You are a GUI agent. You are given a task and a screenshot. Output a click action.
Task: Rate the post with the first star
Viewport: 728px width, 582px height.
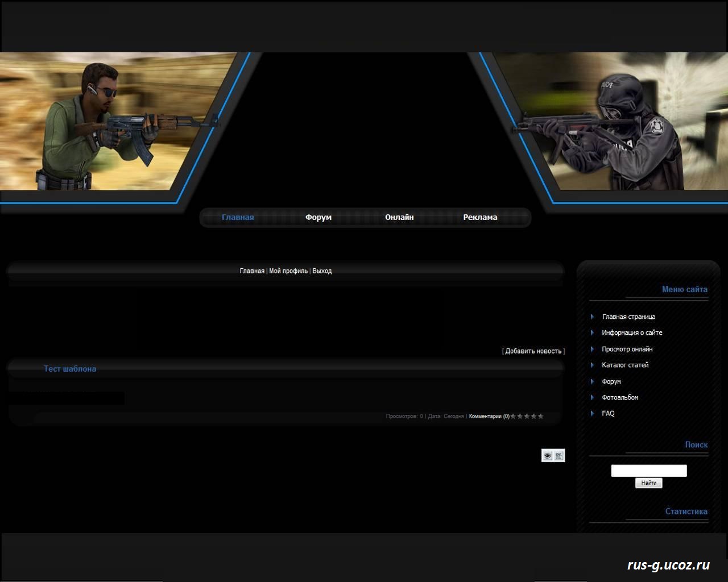pyautogui.click(x=513, y=416)
